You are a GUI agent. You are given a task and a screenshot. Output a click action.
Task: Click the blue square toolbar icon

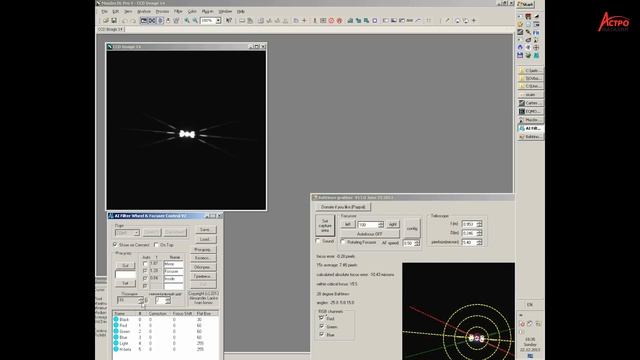374,20
